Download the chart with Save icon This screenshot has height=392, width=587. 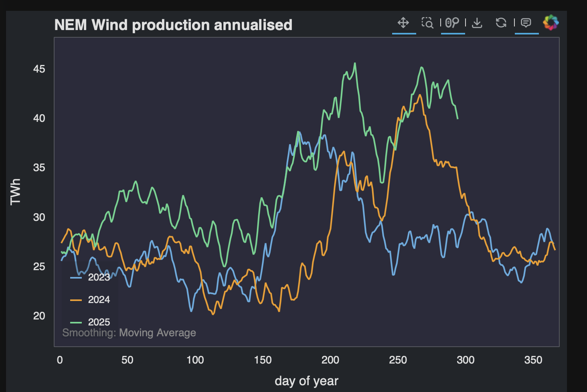click(x=477, y=23)
